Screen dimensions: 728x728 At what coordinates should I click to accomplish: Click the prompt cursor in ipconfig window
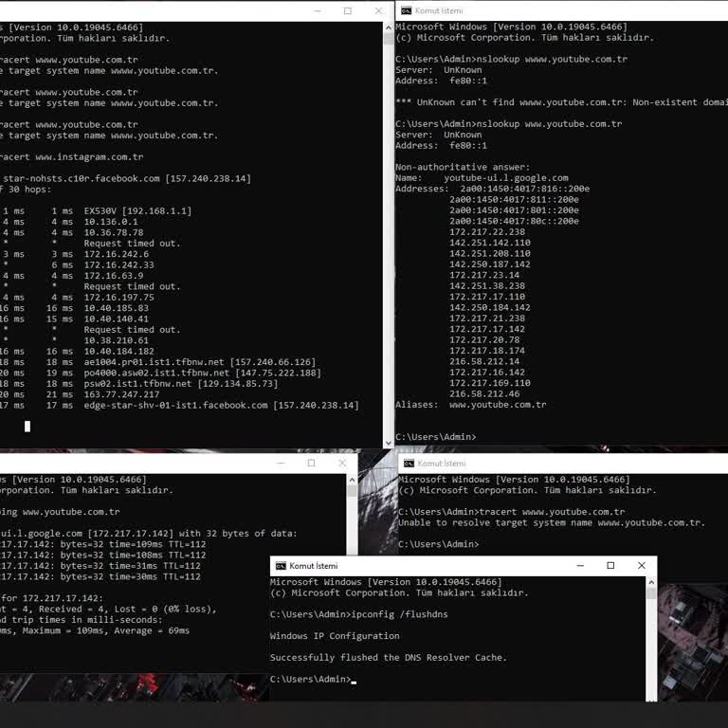click(x=354, y=682)
